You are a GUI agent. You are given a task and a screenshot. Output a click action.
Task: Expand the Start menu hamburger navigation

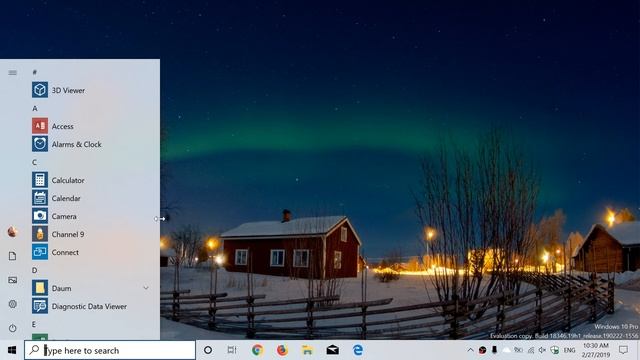click(x=13, y=73)
